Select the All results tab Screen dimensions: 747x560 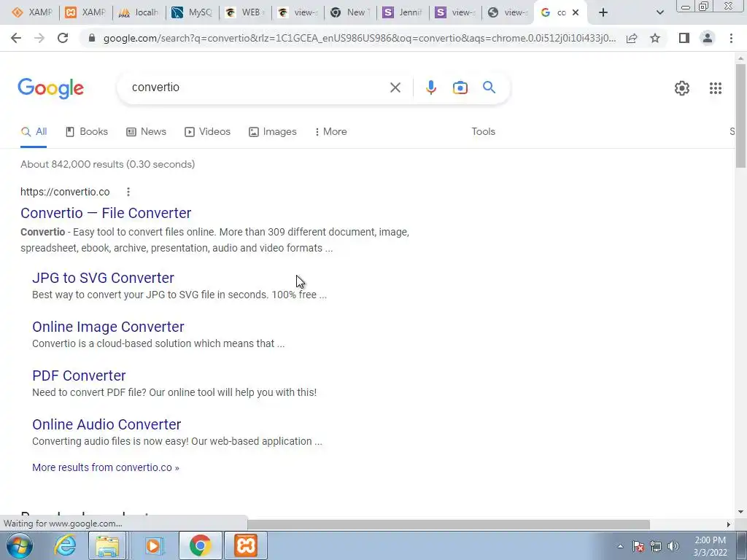[x=34, y=131]
